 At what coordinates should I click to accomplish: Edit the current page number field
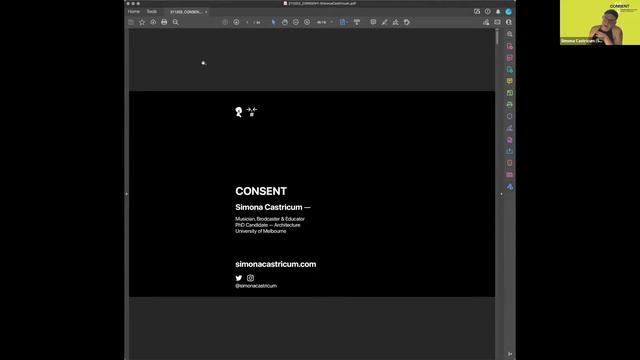[247, 22]
